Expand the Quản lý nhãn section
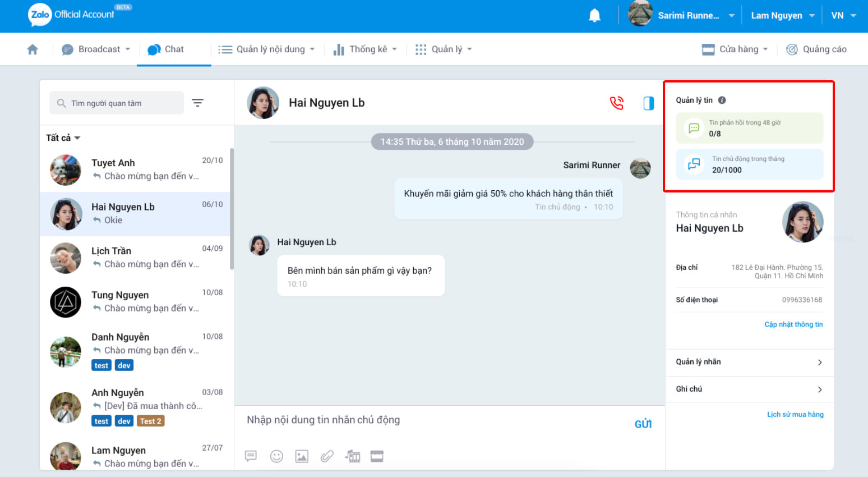 pos(749,362)
